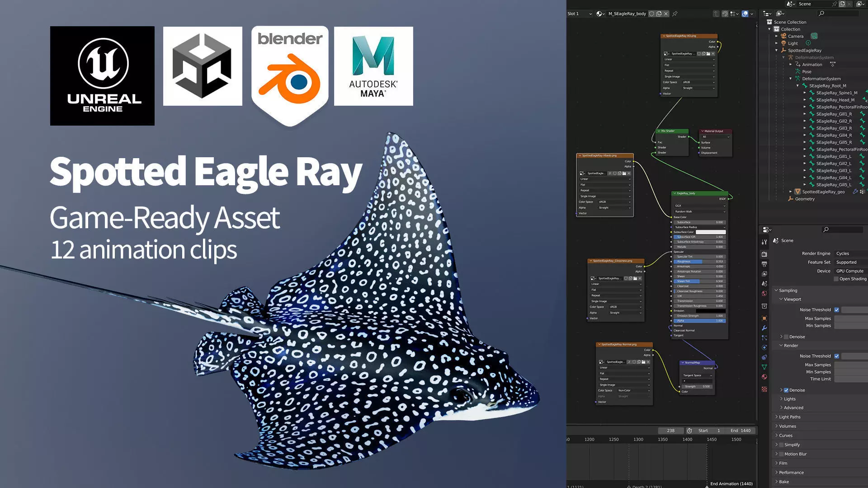
Task: Unlink the M_SEagleRay_body material with X
Action: pos(666,14)
